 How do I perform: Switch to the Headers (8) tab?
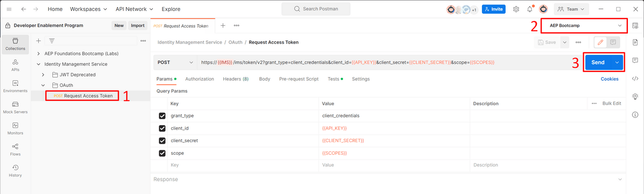[x=236, y=79]
